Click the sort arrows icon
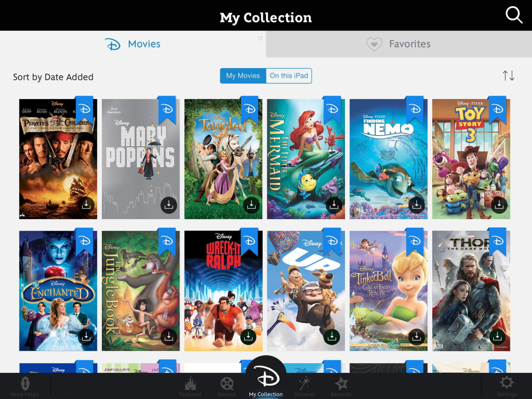 (508, 76)
